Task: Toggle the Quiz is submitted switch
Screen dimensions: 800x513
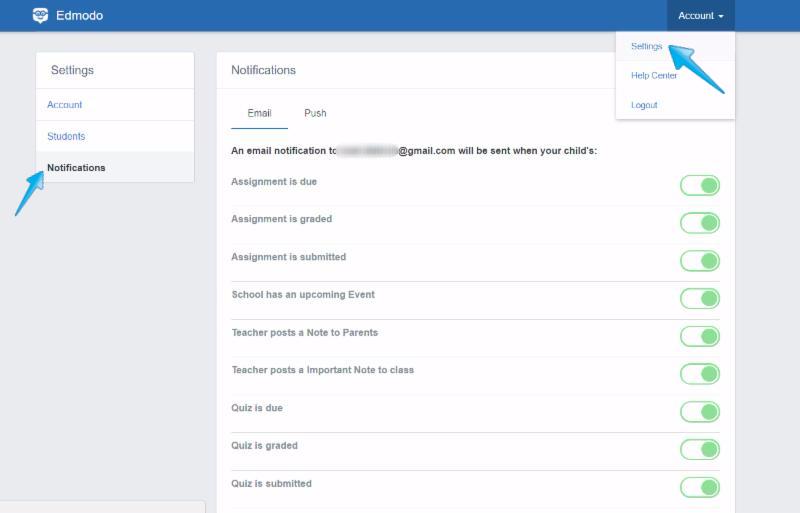Action: (700, 487)
